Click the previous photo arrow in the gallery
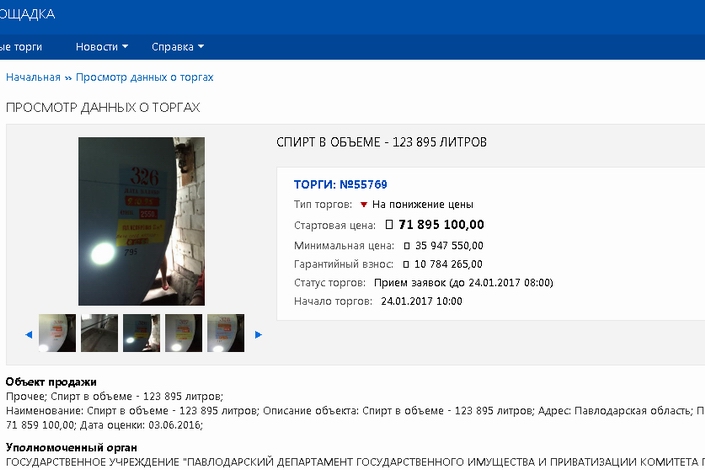The image size is (705, 470). point(28,334)
